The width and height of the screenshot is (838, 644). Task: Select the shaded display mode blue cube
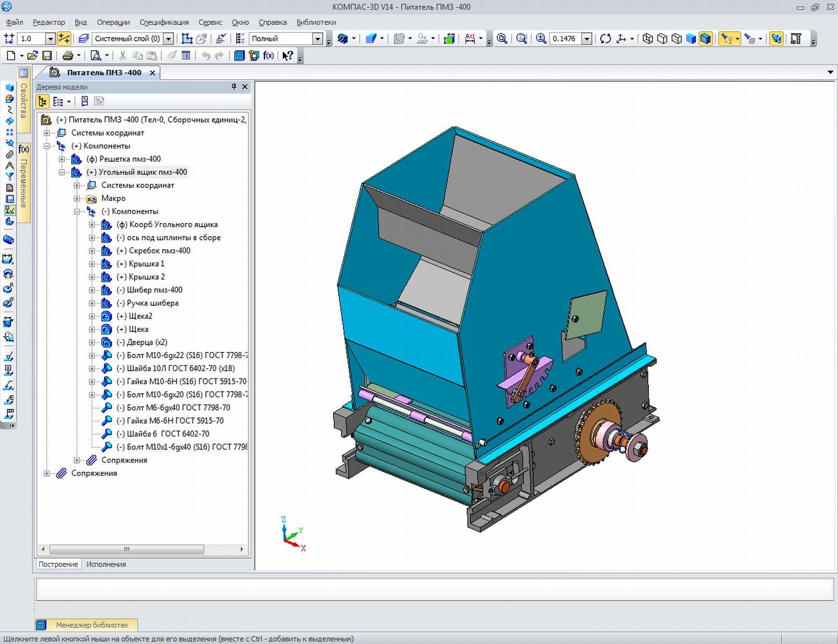coord(691,38)
